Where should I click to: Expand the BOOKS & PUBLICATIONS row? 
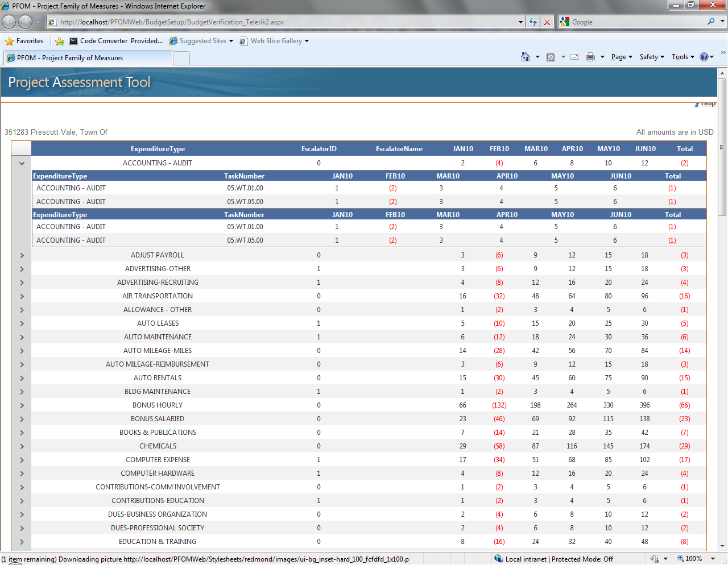22,433
